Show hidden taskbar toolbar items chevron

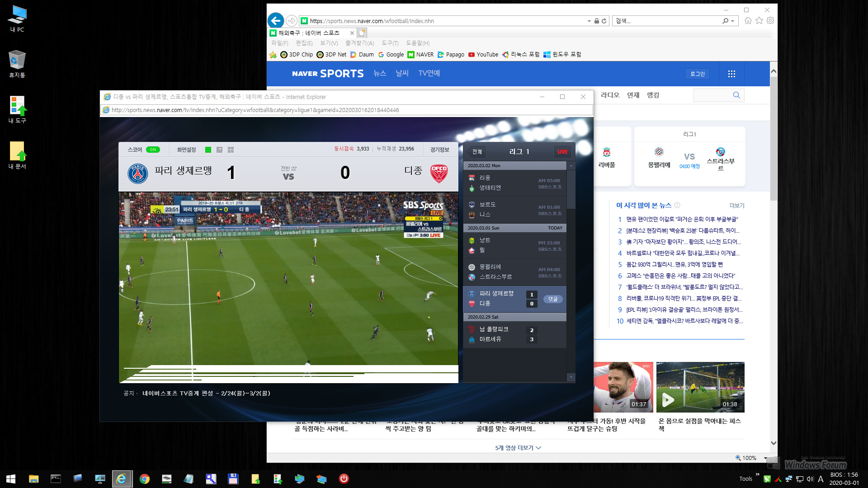pos(758,474)
